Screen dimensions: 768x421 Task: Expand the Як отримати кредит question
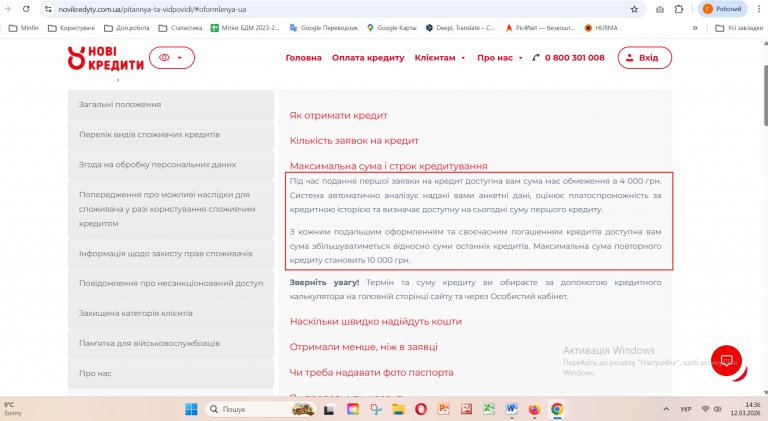pyautogui.click(x=338, y=116)
